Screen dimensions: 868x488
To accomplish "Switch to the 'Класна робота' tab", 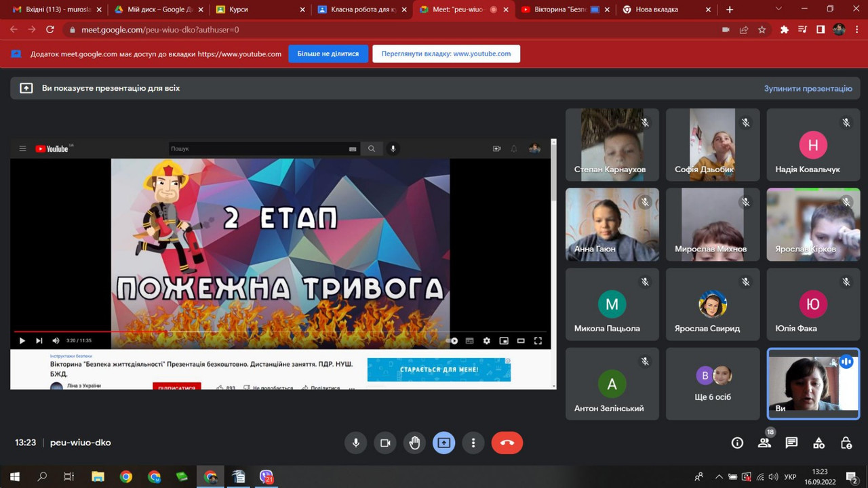I will point(361,9).
